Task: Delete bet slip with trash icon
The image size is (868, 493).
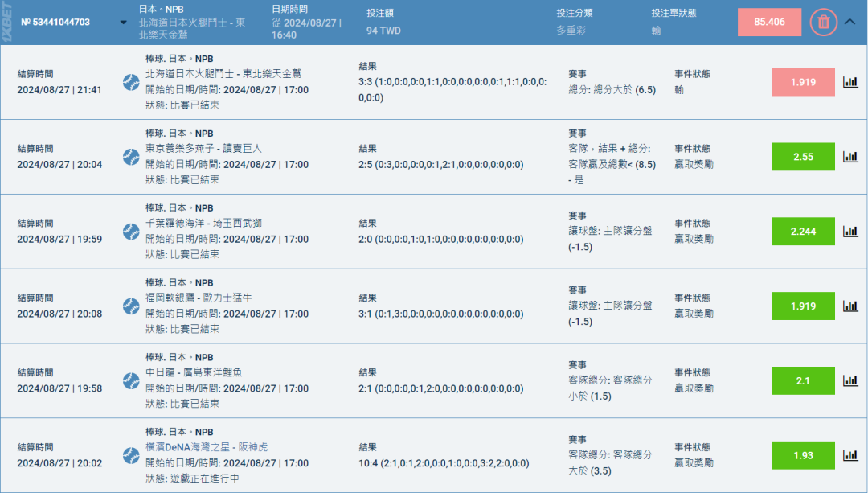Action: tap(823, 23)
